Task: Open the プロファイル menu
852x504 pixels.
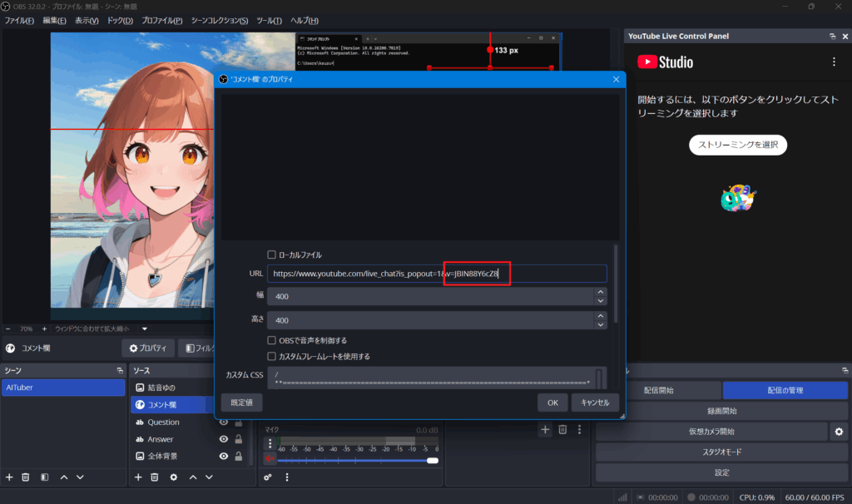Action: (x=161, y=20)
